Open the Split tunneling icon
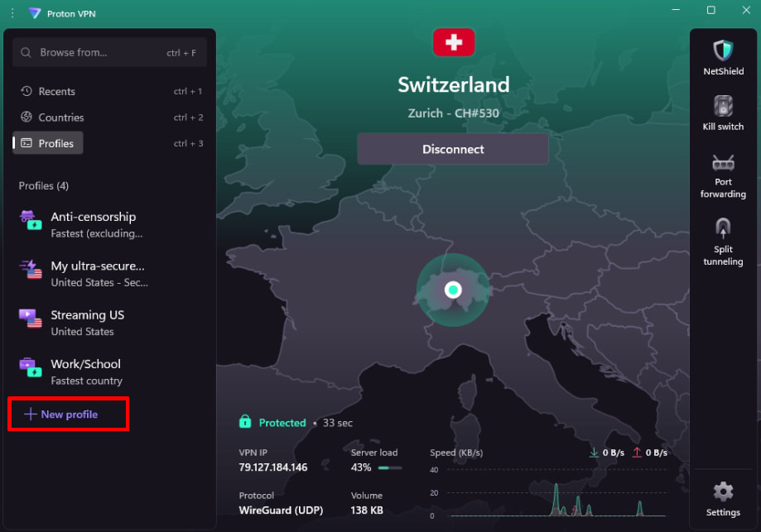This screenshot has width=761, height=532. pos(723,228)
